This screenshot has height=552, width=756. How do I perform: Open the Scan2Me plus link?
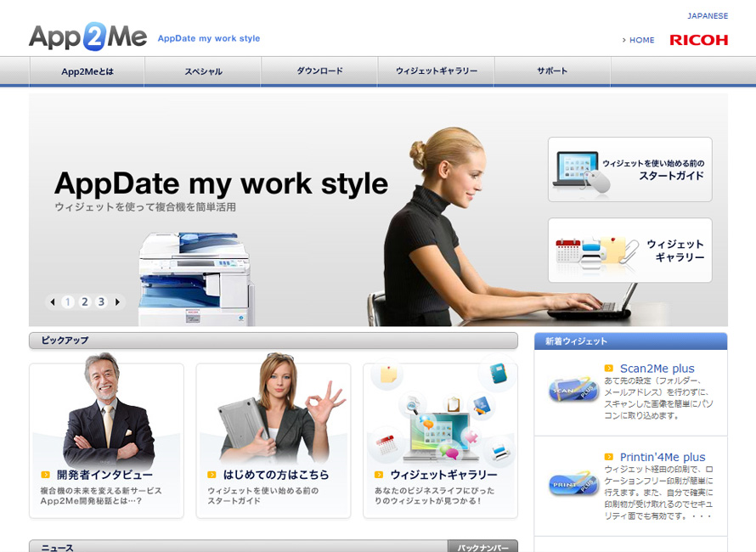pos(657,369)
